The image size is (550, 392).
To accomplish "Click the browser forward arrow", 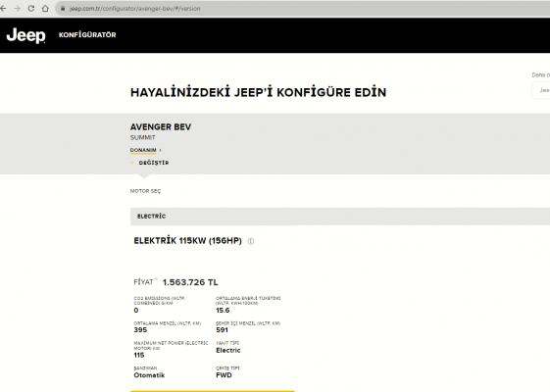I will click(17, 9).
